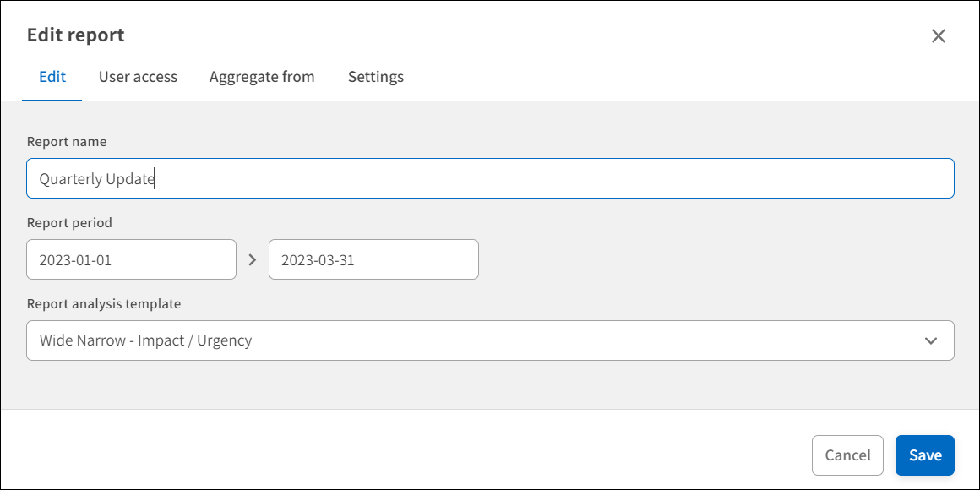Cancel editing the report
The height and width of the screenshot is (490, 980).
click(x=847, y=455)
